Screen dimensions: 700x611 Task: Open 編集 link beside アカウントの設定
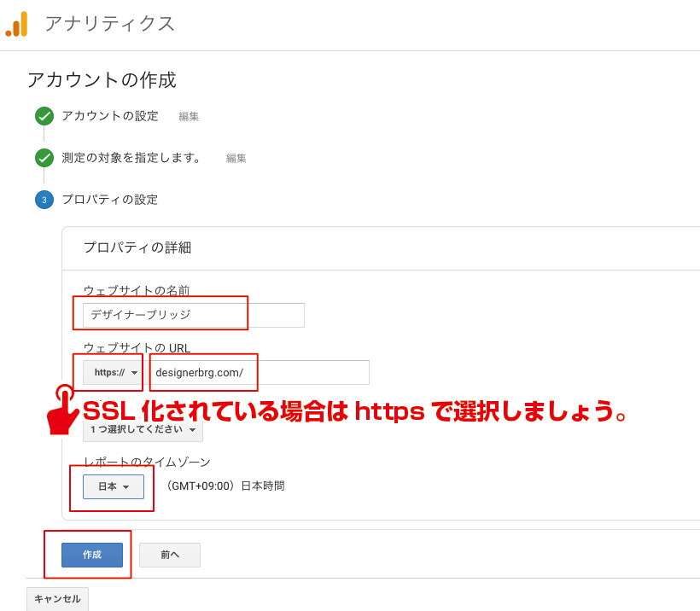pyautogui.click(x=189, y=117)
